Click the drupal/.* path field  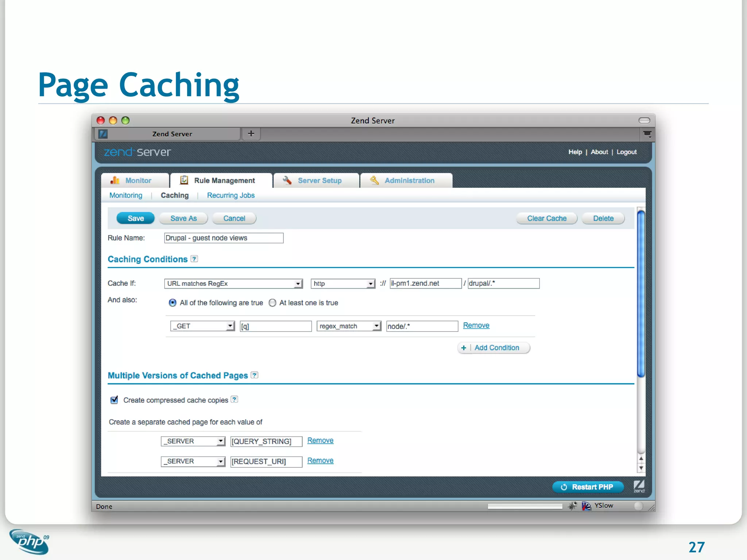tap(503, 283)
